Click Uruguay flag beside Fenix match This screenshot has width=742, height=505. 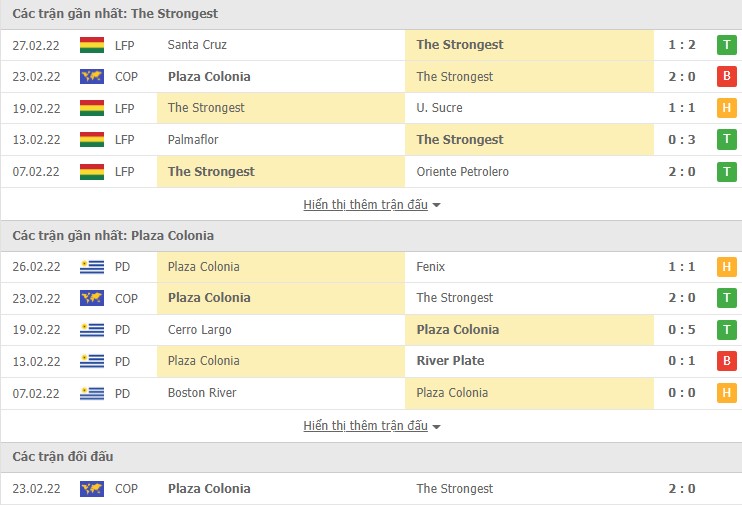pyautogui.click(x=92, y=267)
